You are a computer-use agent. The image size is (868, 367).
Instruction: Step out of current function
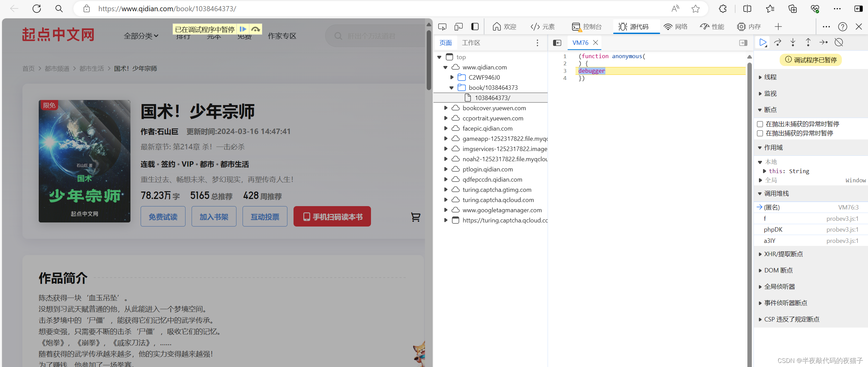pos(808,43)
